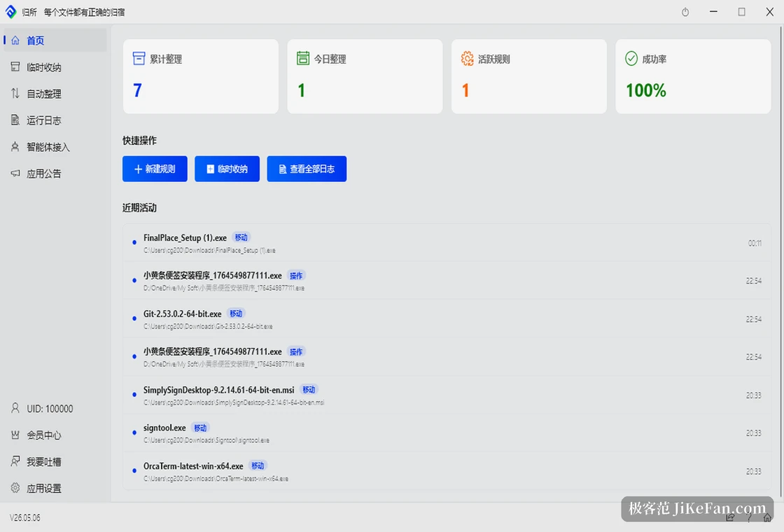Click the 移动 tag beside SimplySignDesktop msi

(x=309, y=389)
